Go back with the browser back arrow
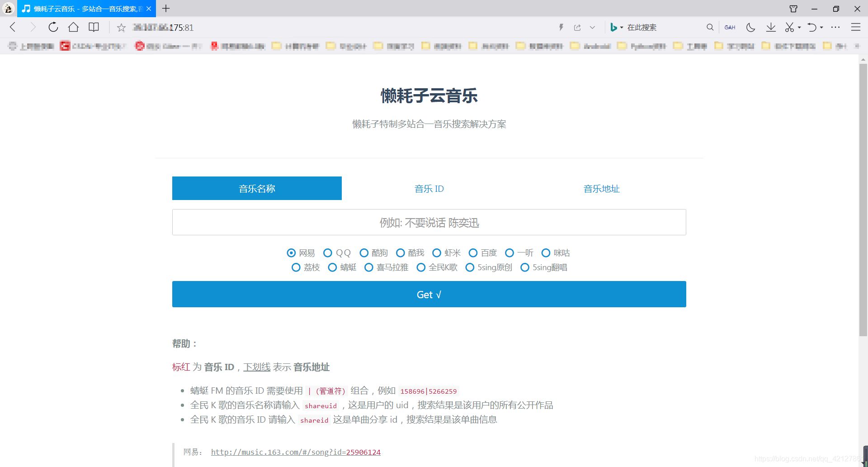The width and height of the screenshot is (868, 467). (x=13, y=27)
